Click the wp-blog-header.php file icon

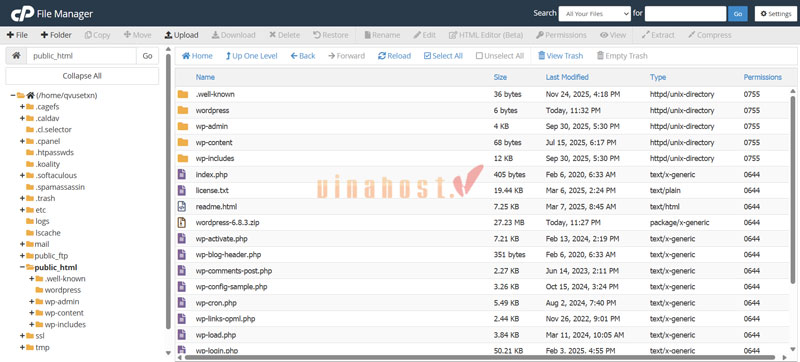point(182,254)
